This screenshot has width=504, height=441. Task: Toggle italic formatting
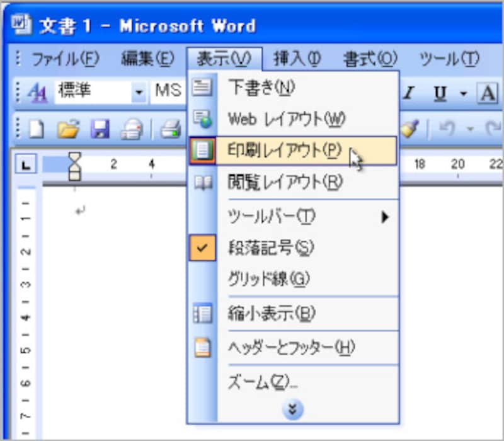click(x=409, y=93)
